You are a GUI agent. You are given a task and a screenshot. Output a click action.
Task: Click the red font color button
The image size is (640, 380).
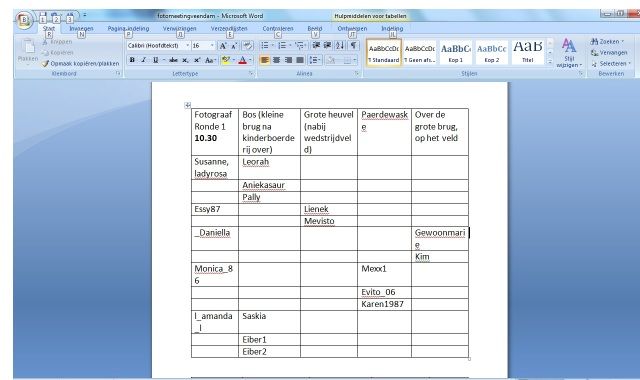click(x=242, y=60)
